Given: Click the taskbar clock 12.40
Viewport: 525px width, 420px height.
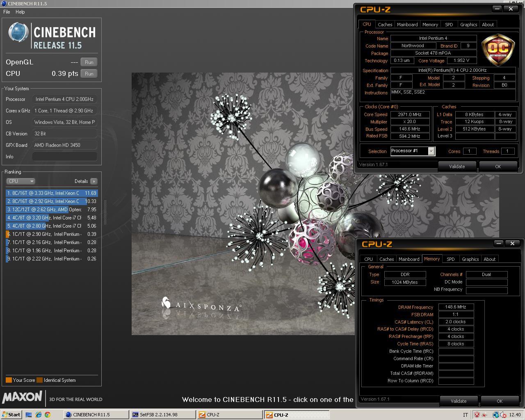Looking at the screenshot, I should [515, 415].
